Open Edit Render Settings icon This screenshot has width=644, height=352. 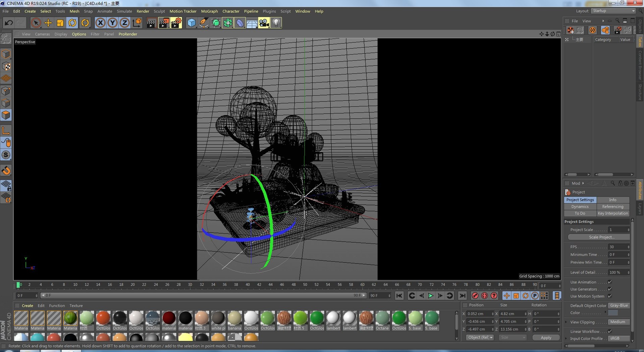coord(176,23)
